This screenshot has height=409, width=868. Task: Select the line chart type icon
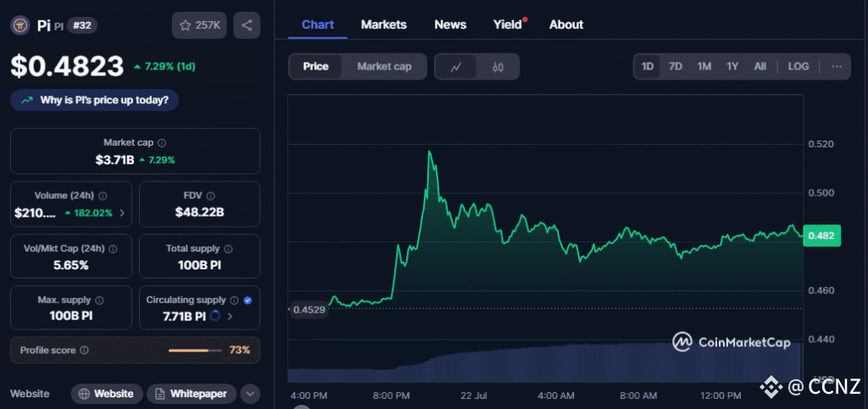click(456, 67)
